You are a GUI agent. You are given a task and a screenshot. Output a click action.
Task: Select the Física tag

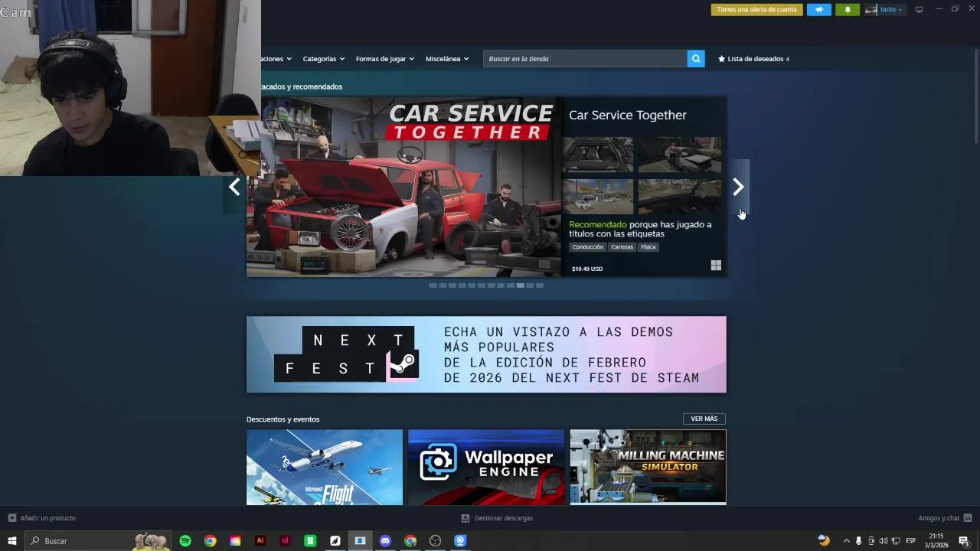648,247
